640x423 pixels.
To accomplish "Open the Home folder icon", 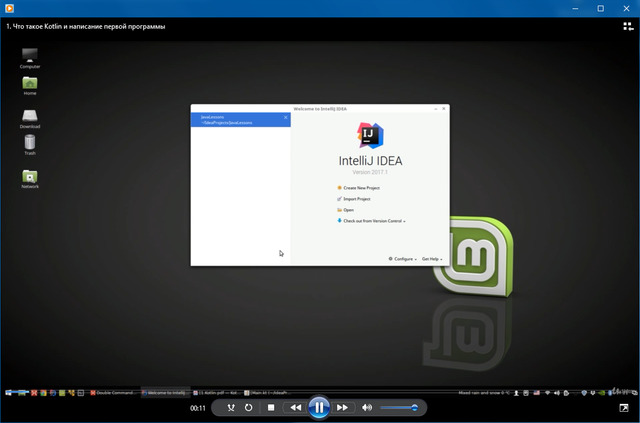I will coord(30,83).
